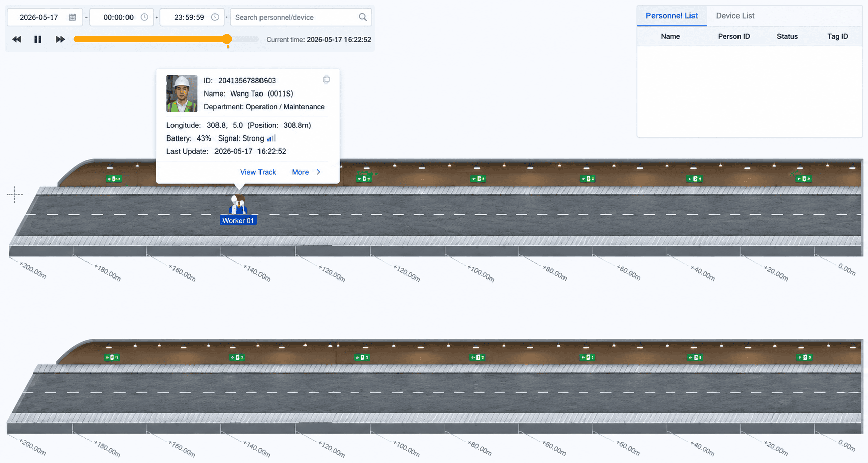
Task: Sort by the Name column header
Action: 670,36
